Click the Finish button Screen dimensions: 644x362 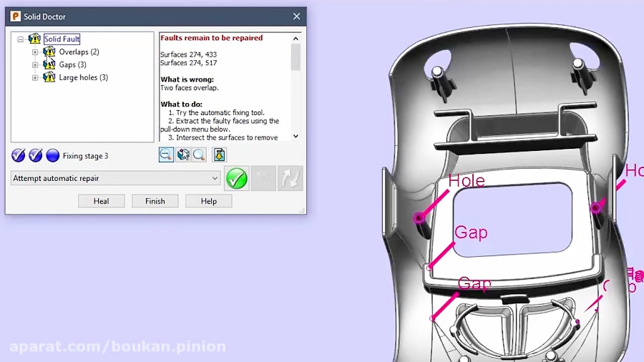pos(155,201)
